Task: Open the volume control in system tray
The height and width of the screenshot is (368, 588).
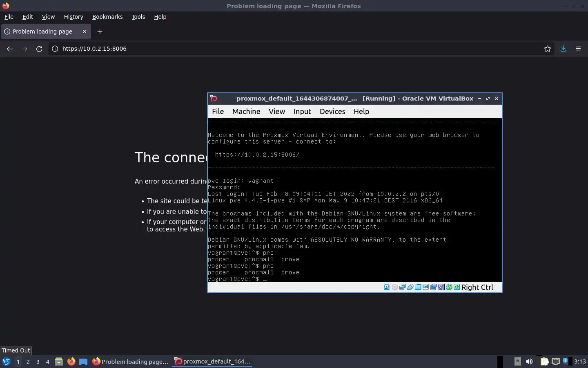Action: (x=530, y=361)
